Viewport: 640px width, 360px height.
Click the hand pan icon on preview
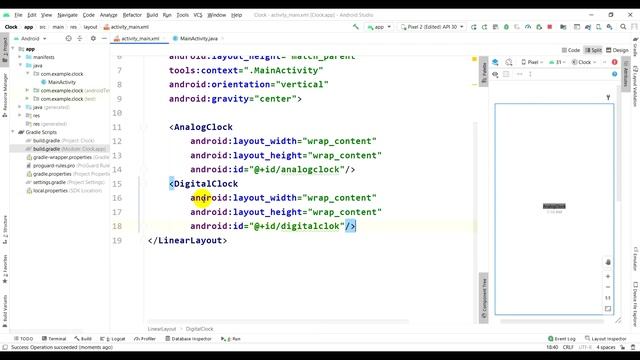[x=608, y=262]
